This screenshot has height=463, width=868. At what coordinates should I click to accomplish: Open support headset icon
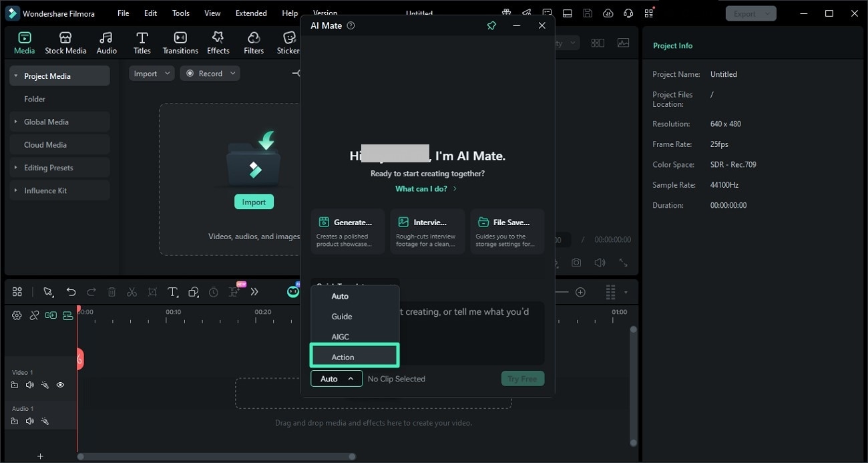pos(628,13)
